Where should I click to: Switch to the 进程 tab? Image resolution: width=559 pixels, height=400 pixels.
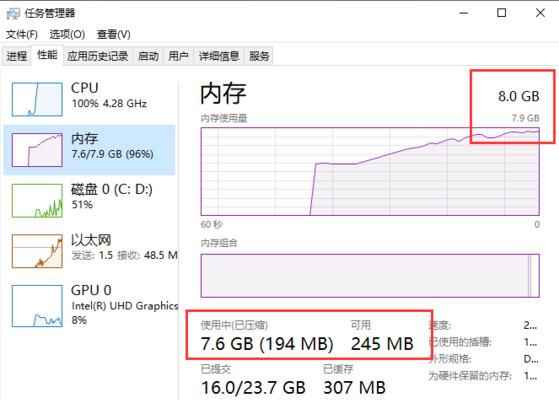pyautogui.click(x=17, y=56)
